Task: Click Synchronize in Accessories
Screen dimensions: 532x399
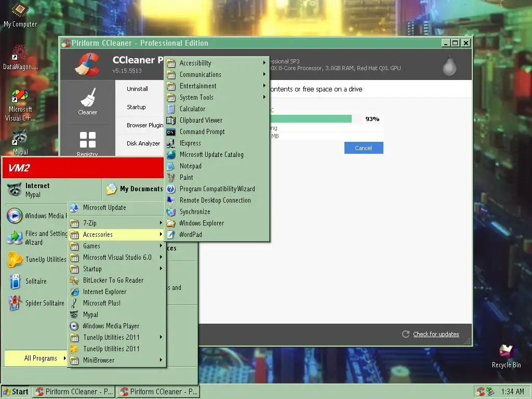Action: click(x=217, y=212)
